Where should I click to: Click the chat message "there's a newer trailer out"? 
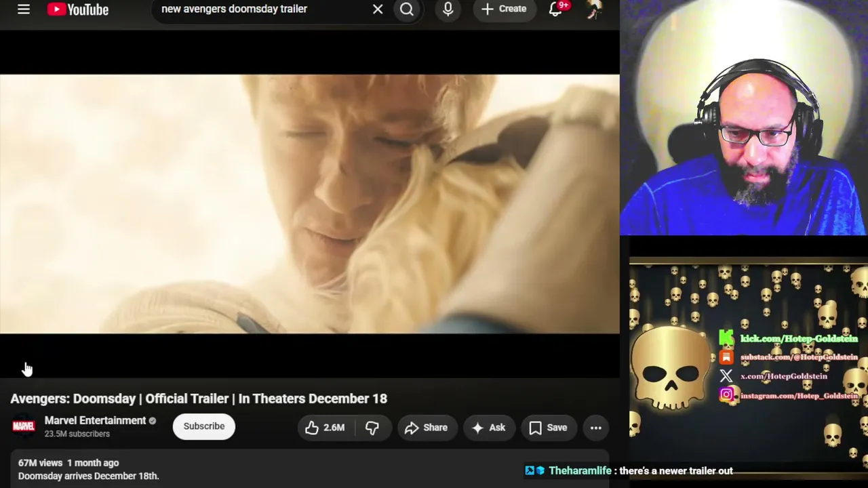pyautogui.click(x=676, y=470)
